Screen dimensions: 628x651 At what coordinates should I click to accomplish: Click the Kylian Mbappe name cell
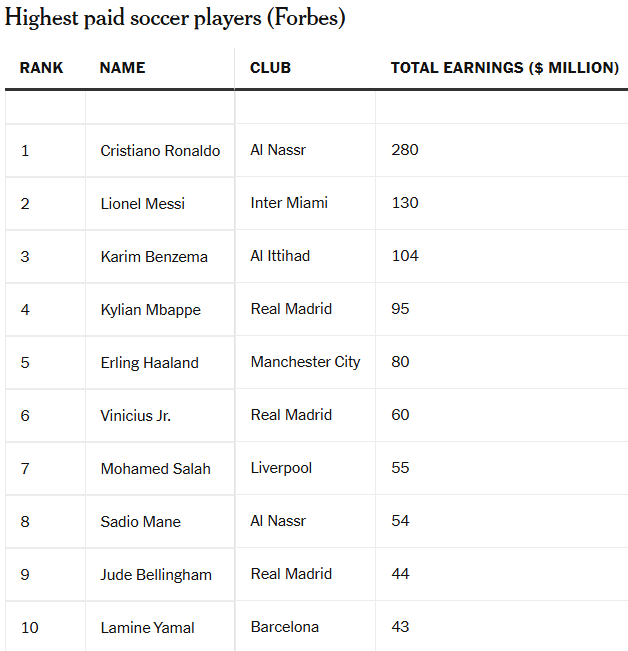[x=150, y=310]
